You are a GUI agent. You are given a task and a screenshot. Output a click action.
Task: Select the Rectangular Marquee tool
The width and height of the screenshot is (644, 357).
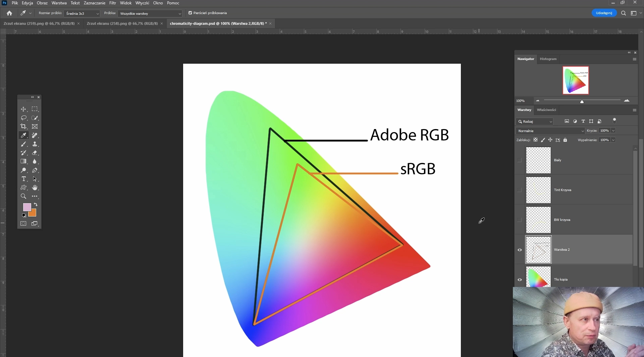coord(35,109)
